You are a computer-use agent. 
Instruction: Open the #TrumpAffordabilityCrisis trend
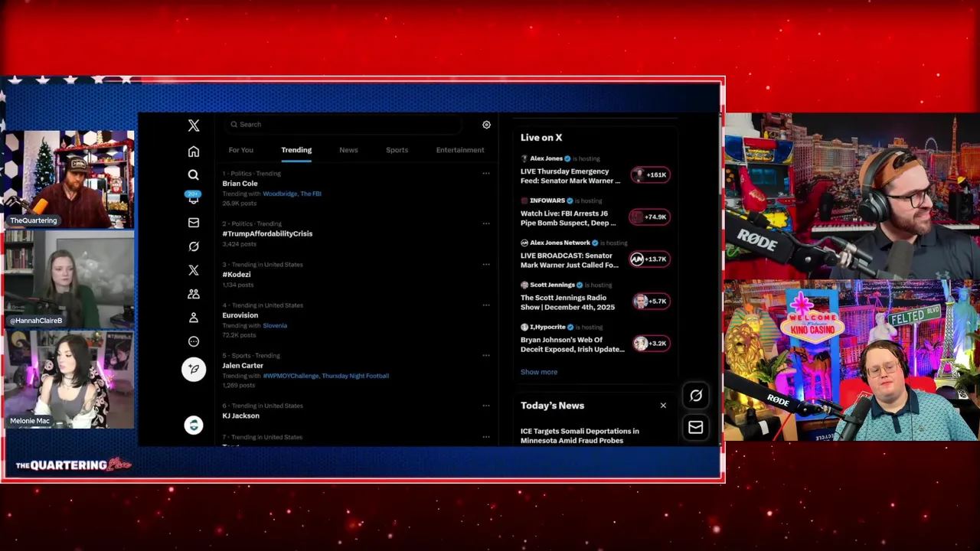267,233
